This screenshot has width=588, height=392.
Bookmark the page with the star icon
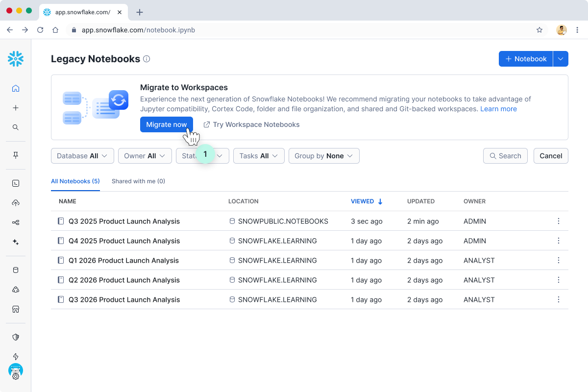pos(539,30)
